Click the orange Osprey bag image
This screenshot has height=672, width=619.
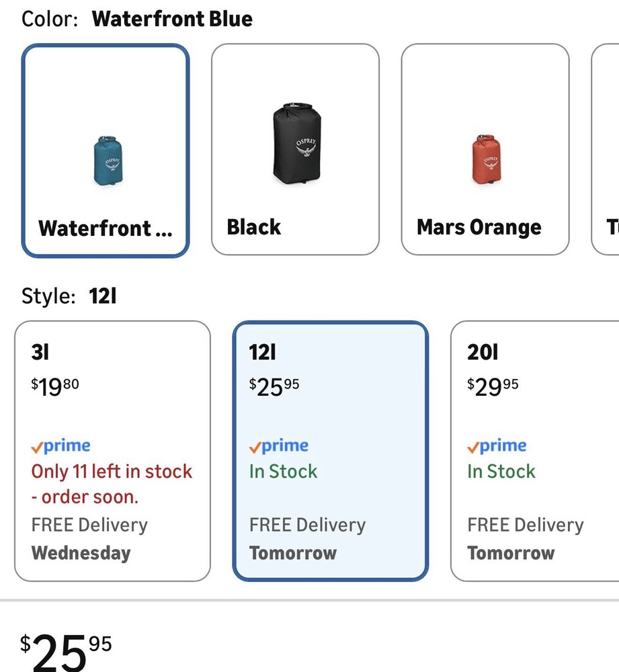point(485,159)
